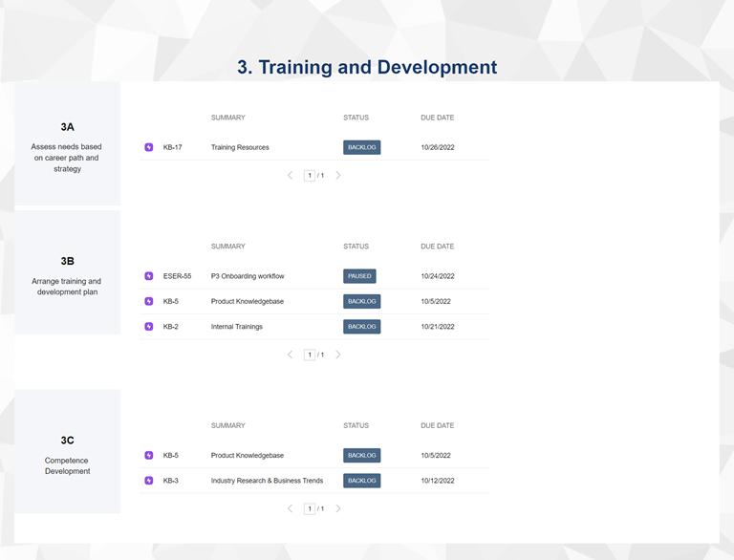Click next page arrow in the 3B table
Image resolution: width=734 pixels, height=560 pixels.
(338, 355)
